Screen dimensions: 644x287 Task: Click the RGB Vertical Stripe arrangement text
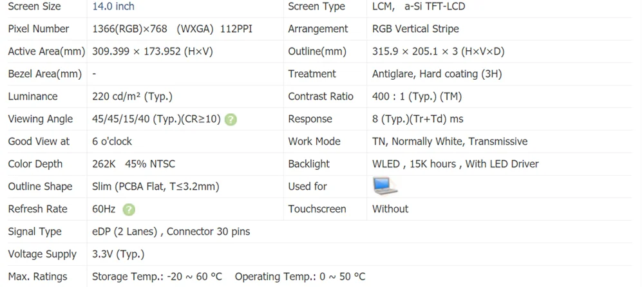[415, 29]
